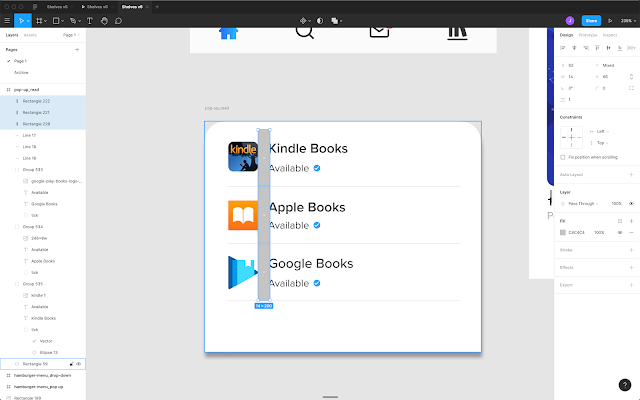Open the Move tool dropdown arrow
Viewport: 640px width, 400px height.
coord(28,21)
